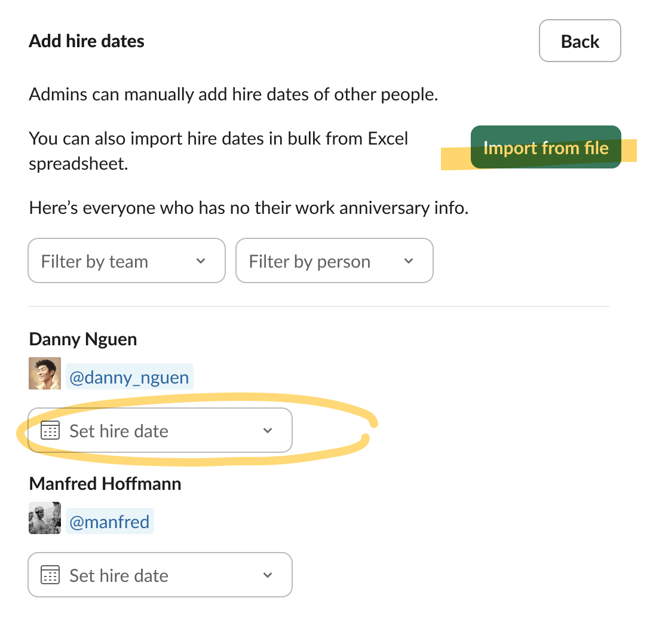Click the Back button

[579, 41]
